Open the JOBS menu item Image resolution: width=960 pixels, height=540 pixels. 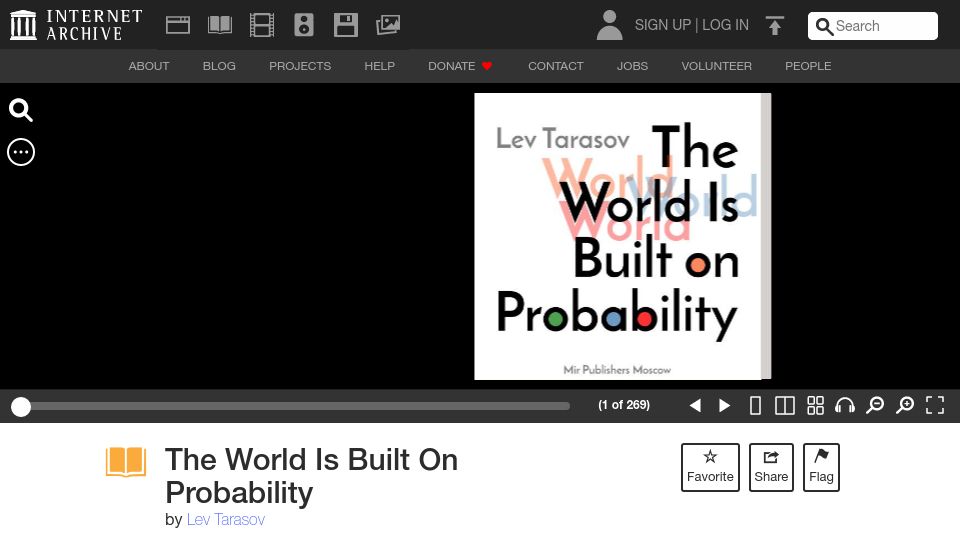click(x=632, y=66)
